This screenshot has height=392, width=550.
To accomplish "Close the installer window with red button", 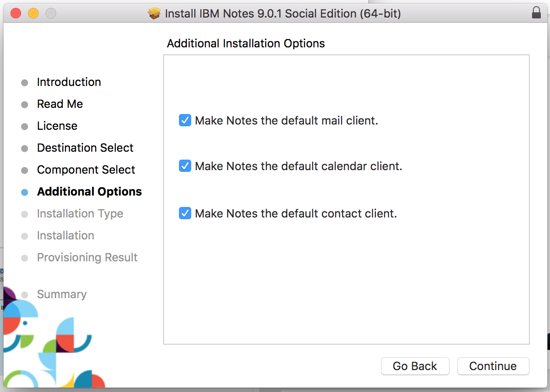I will (x=16, y=13).
